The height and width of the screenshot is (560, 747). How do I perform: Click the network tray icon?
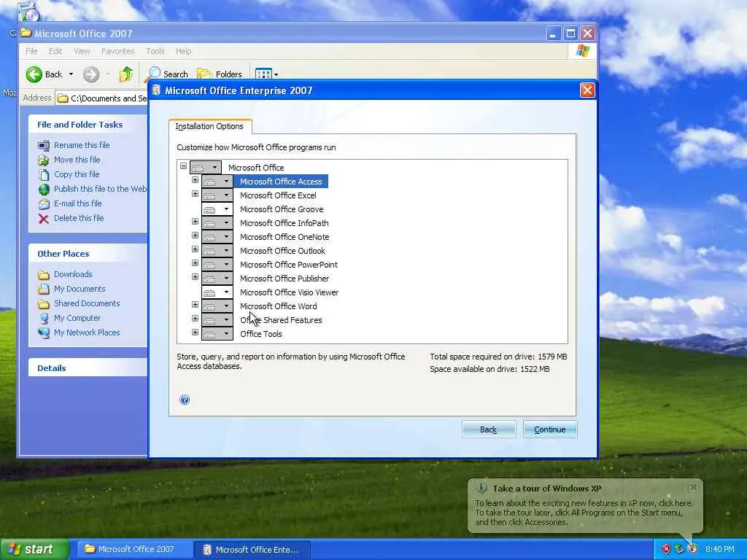tap(679, 550)
